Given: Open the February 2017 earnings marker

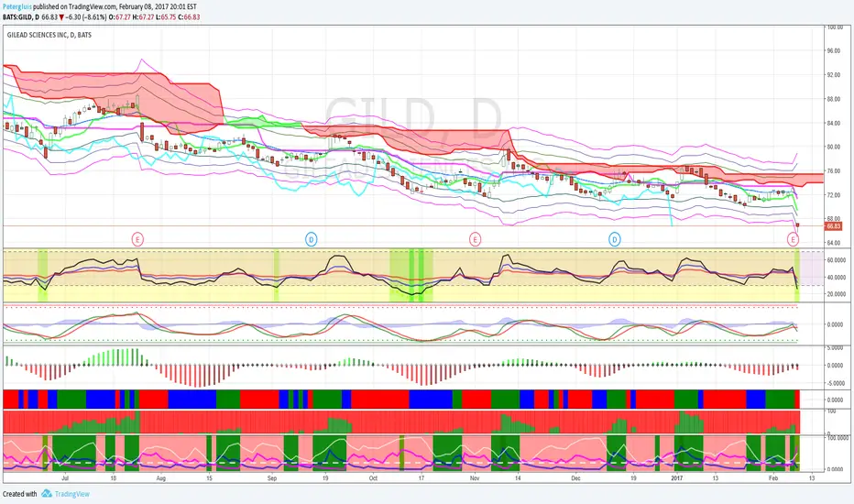Looking at the screenshot, I should coord(793,238).
